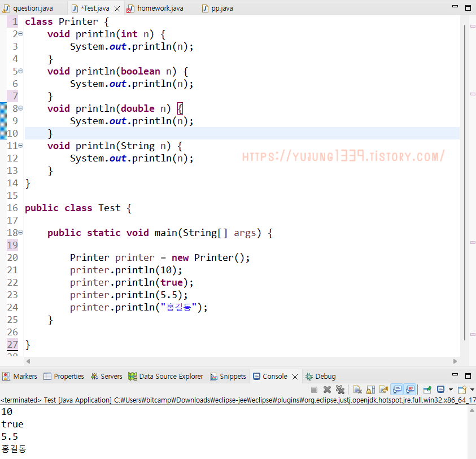Image resolution: width=476 pixels, height=459 pixels.
Task: Click 'printer.println(10);' on line 21
Action: coord(126,270)
